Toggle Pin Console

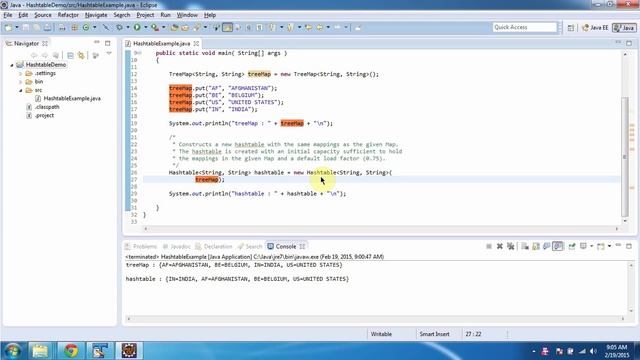(x=572, y=246)
